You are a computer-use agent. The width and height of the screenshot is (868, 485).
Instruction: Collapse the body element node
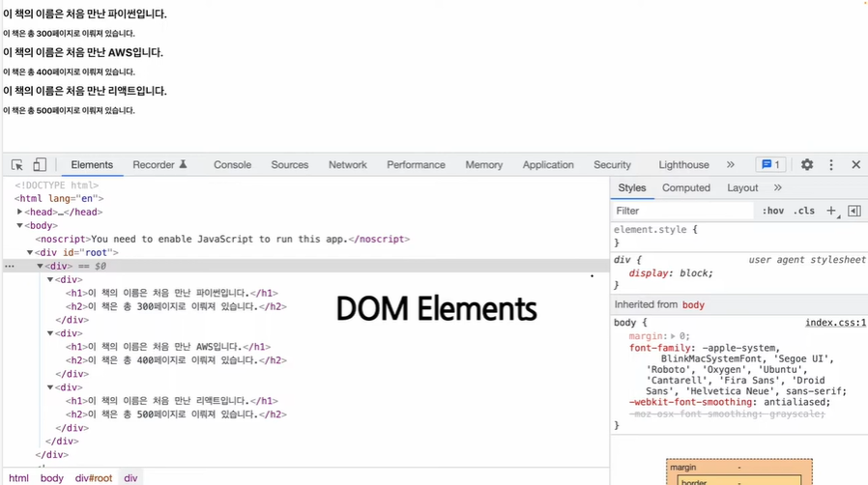tap(20, 226)
